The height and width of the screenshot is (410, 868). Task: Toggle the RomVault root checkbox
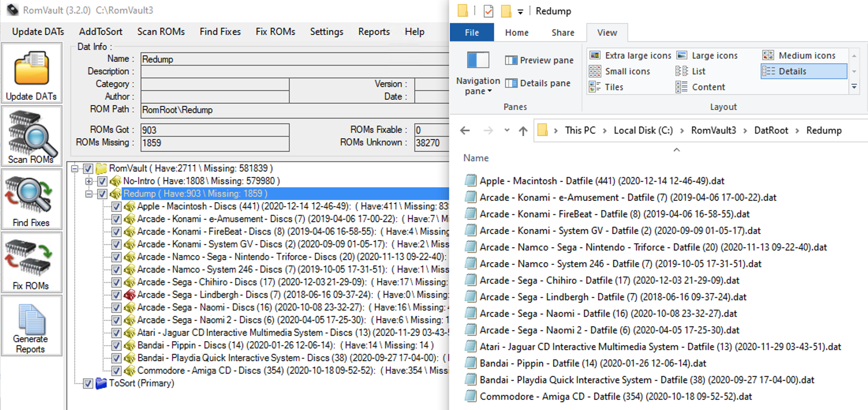tap(88, 169)
